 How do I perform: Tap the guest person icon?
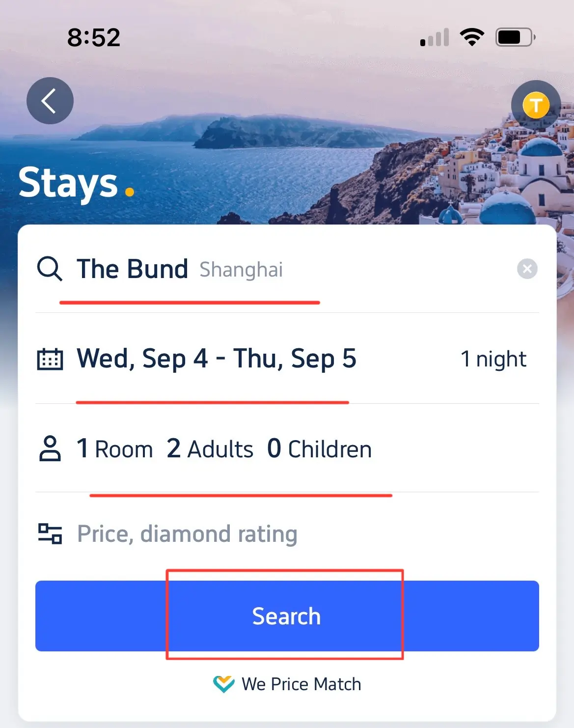point(50,448)
